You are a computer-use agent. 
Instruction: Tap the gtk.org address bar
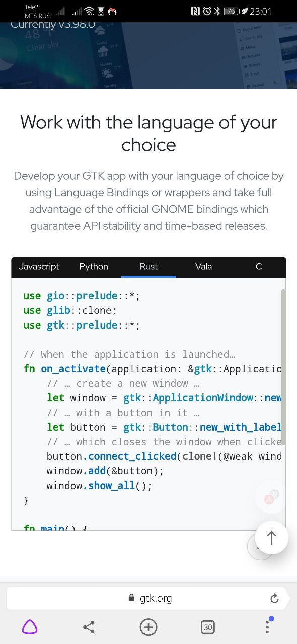tap(148, 598)
